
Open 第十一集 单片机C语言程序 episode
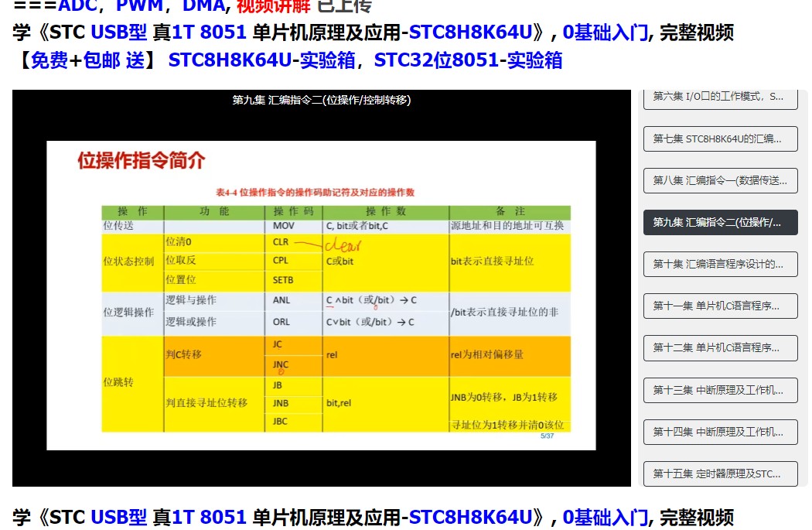click(720, 306)
